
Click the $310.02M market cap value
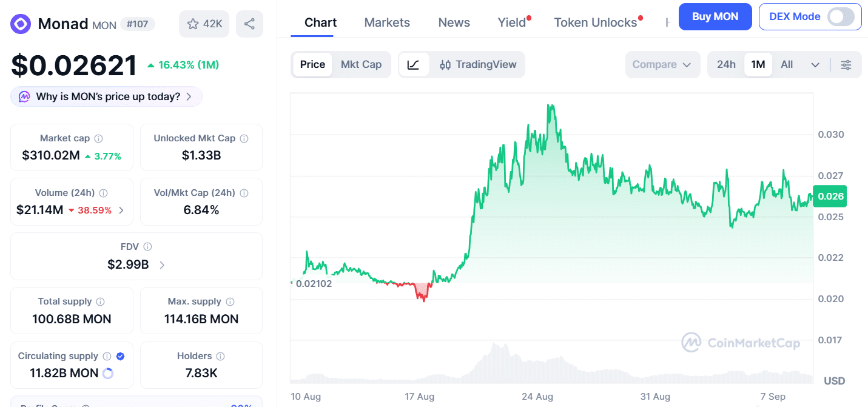coord(51,155)
